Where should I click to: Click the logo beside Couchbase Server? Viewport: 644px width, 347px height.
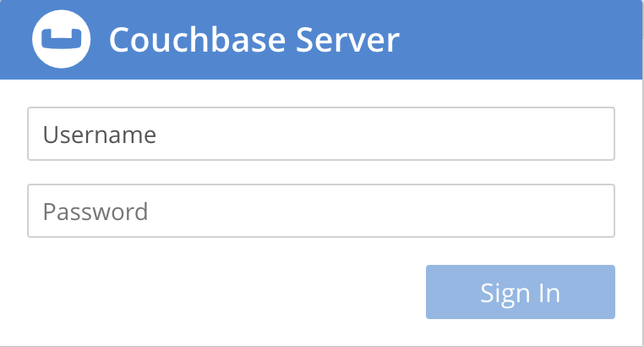[x=61, y=40]
